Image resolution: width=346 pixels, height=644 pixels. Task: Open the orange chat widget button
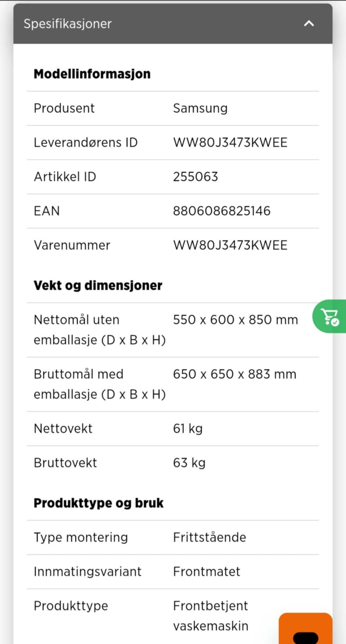[x=306, y=629]
